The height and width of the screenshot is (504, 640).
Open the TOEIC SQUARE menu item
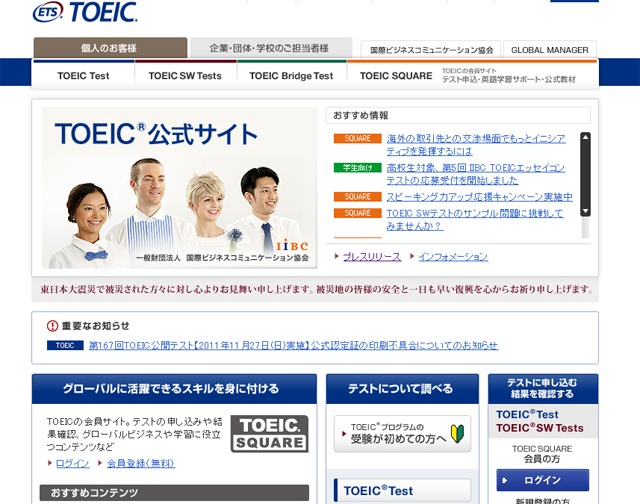click(472, 75)
